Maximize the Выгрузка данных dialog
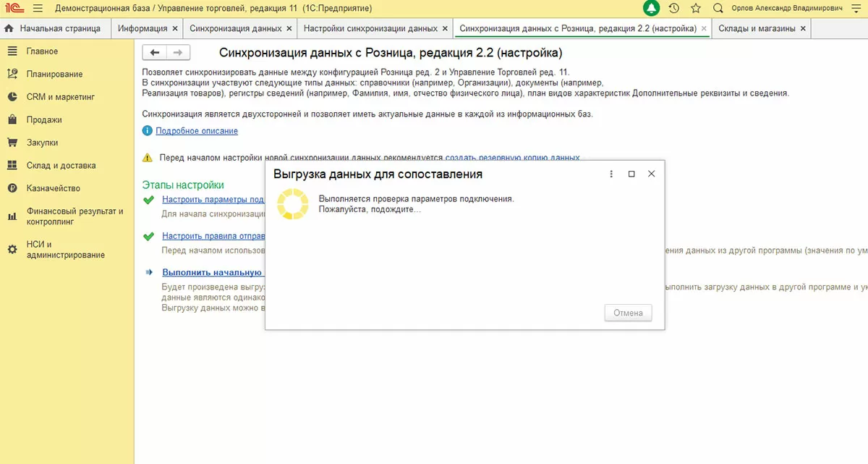The width and height of the screenshot is (868, 464). tap(631, 174)
